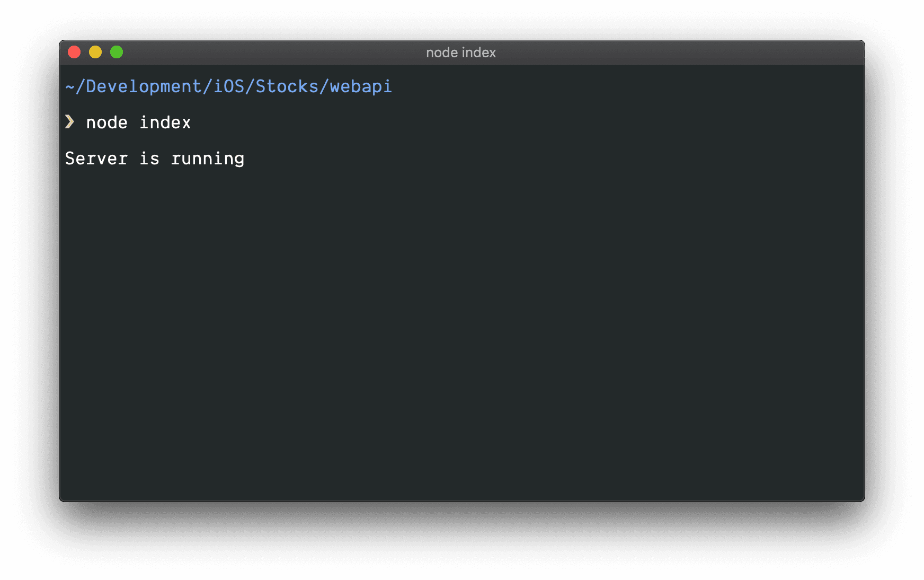This screenshot has height=580, width=924.
Task: Click the word 'Server' in the output
Action: point(96,158)
